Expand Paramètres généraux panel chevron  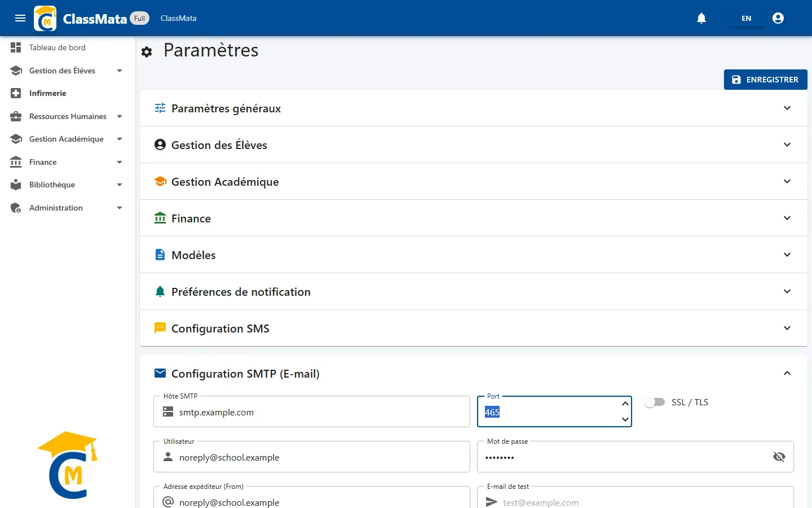tap(787, 108)
